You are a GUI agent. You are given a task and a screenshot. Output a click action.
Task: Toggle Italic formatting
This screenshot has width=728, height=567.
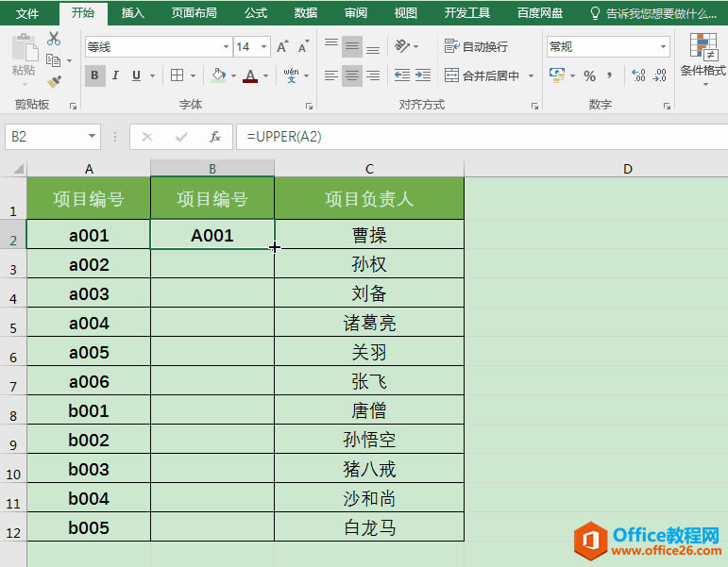click(x=115, y=75)
